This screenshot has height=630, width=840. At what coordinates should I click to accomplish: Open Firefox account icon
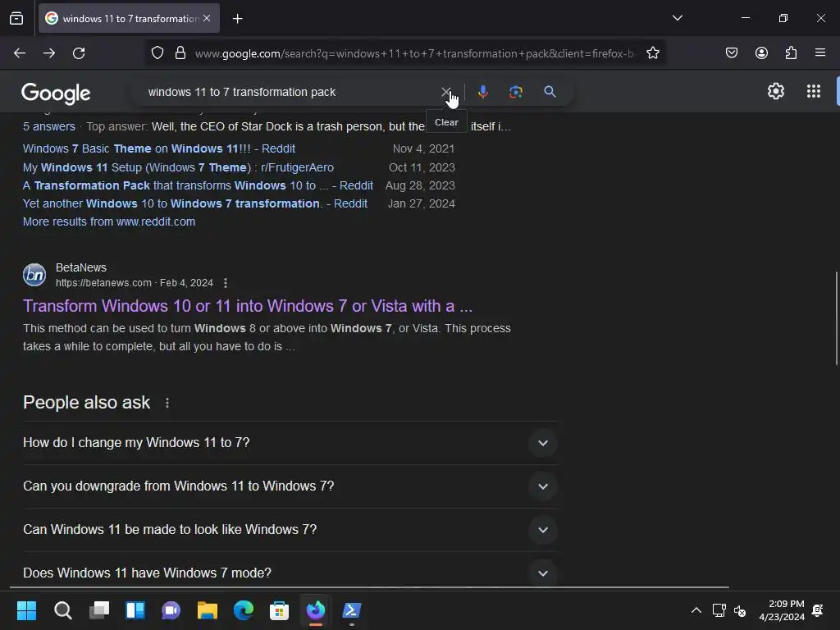761,52
